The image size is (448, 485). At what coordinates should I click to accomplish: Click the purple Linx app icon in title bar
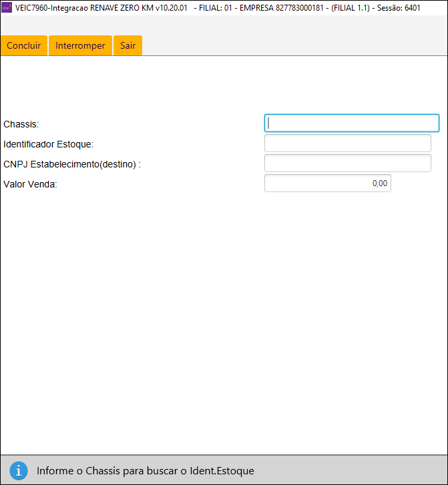tap(7, 7)
